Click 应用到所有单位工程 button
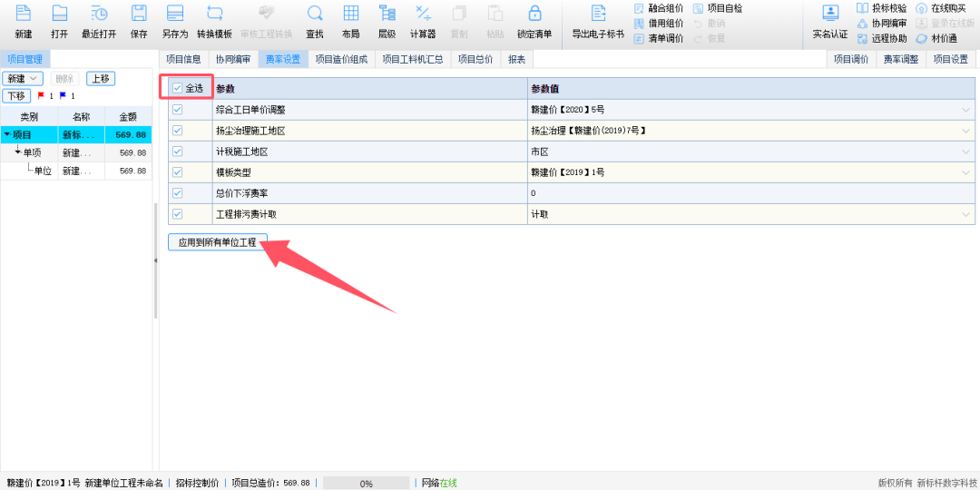Screen dimensions: 980x490 [x=217, y=242]
